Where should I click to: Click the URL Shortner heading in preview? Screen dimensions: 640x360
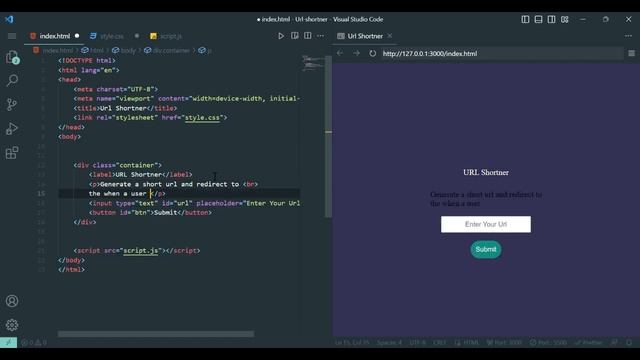(486, 172)
